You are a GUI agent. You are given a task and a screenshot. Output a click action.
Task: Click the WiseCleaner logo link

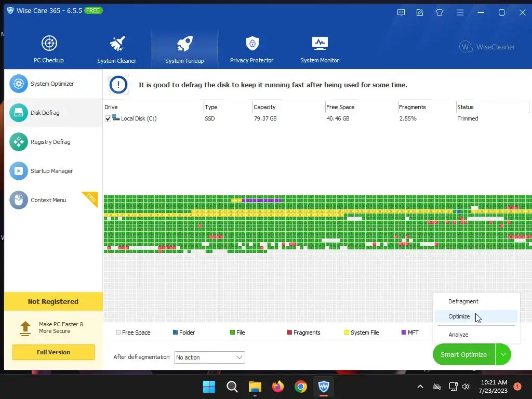[487, 47]
